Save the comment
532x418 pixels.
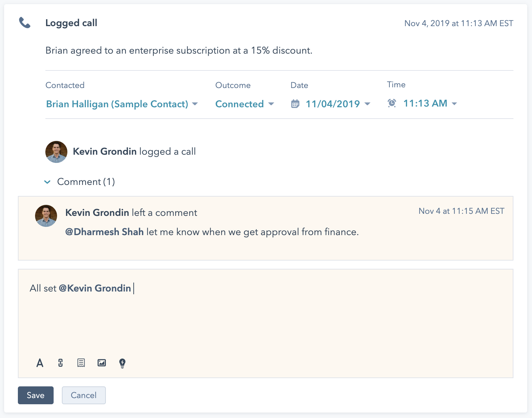coord(36,395)
